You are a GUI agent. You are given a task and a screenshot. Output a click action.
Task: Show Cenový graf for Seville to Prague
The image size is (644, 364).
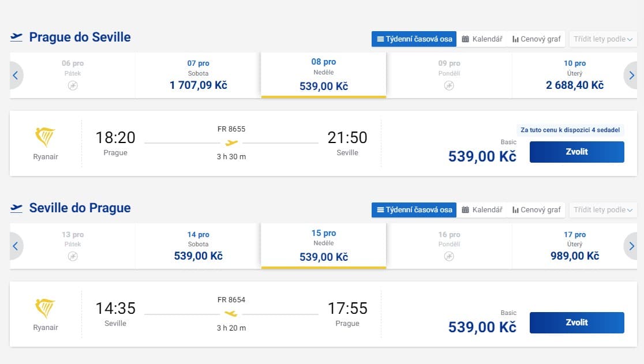(x=536, y=210)
